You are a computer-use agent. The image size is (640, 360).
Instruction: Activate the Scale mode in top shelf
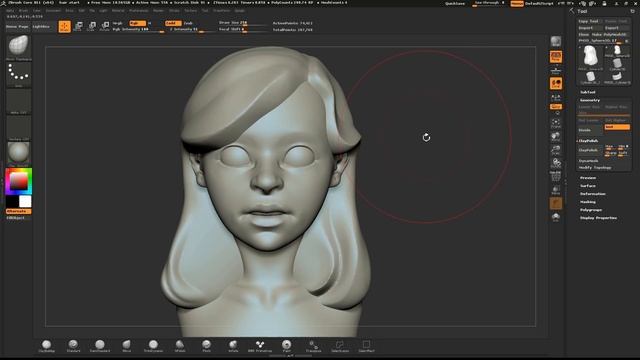pos(92,27)
